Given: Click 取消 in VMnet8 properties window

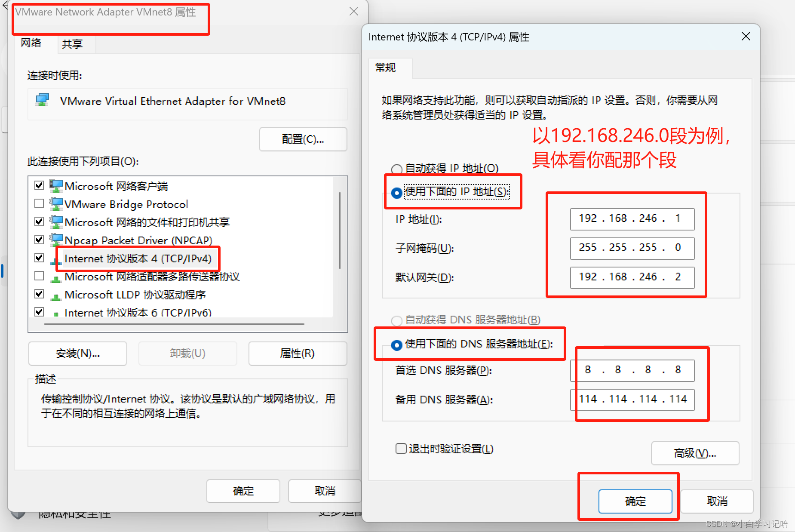Looking at the screenshot, I should [x=325, y=491].
